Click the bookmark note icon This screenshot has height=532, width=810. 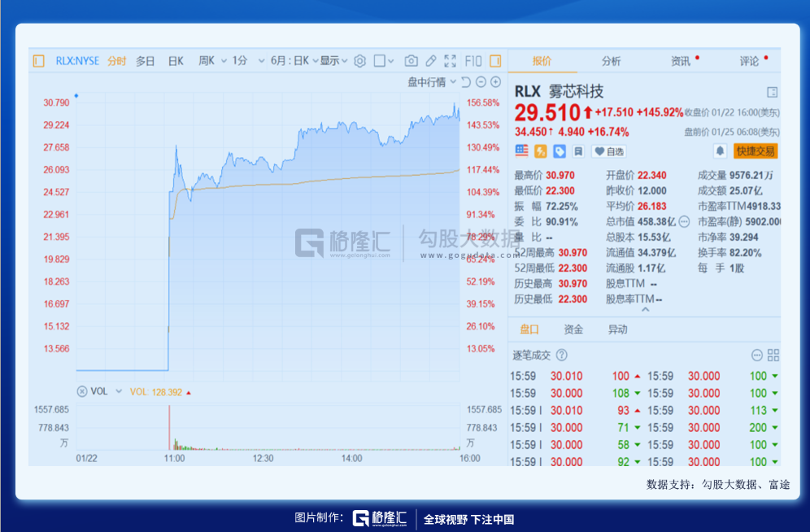[578, 150]
